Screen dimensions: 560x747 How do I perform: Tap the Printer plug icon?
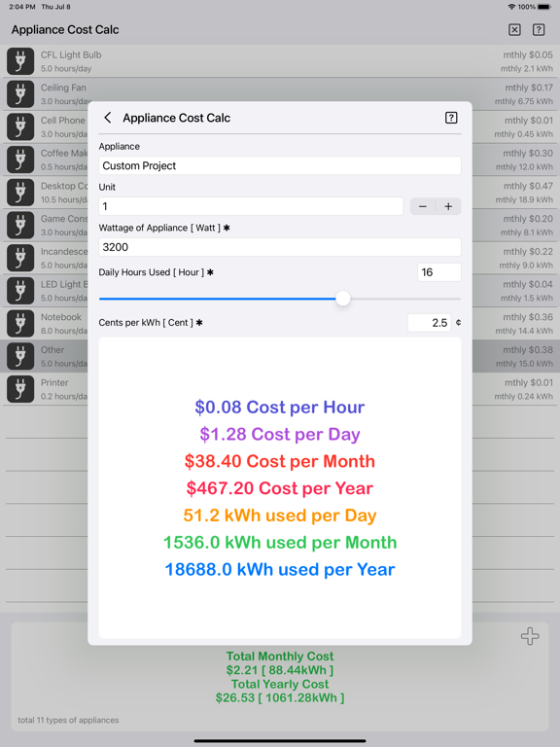coord(20,389)
